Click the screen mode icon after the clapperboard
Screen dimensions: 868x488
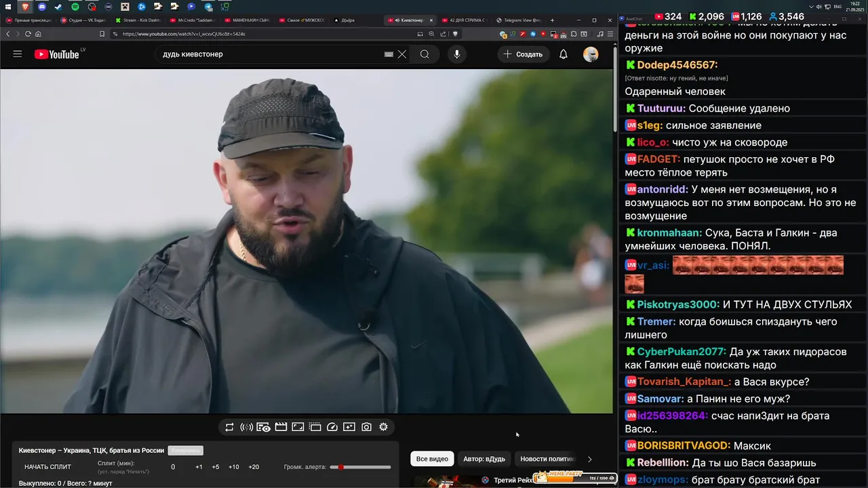298,427
